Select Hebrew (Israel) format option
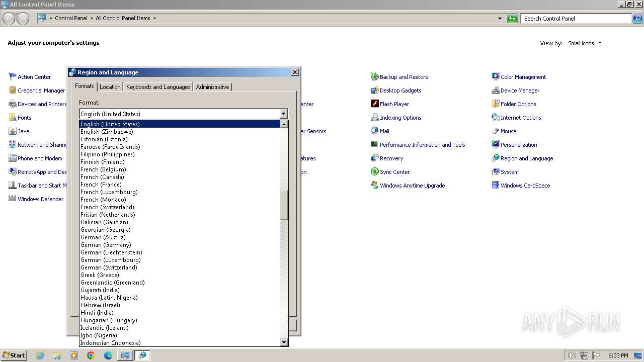This screenshot has height=362, width=644. [180, 305]
